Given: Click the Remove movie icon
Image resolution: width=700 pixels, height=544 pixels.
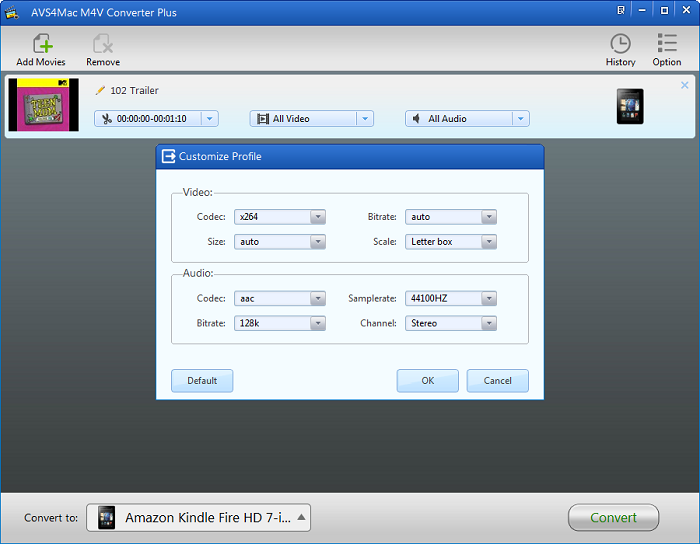Looking at the screenshot, I should [x=103, y=44].
